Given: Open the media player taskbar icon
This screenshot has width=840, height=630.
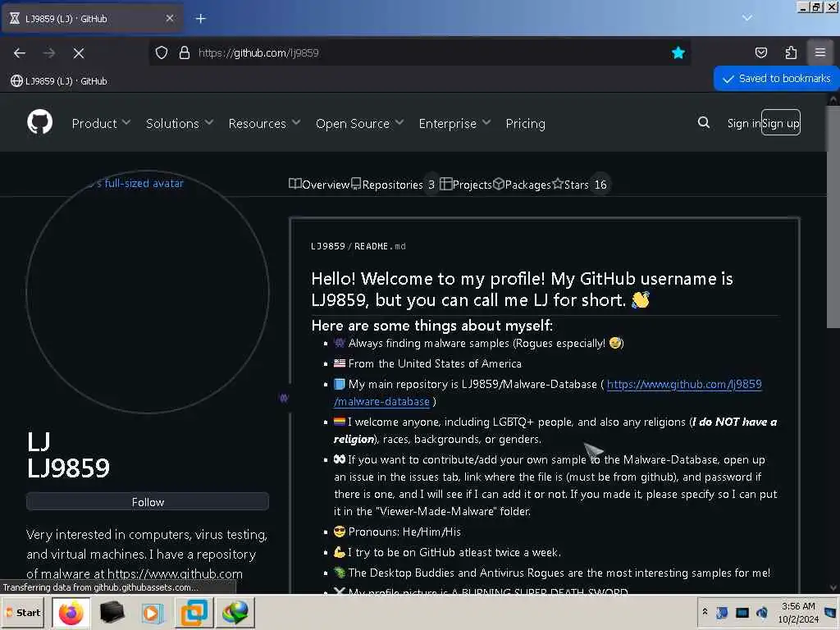Looking at the screenshot, I should coord(153,613).
